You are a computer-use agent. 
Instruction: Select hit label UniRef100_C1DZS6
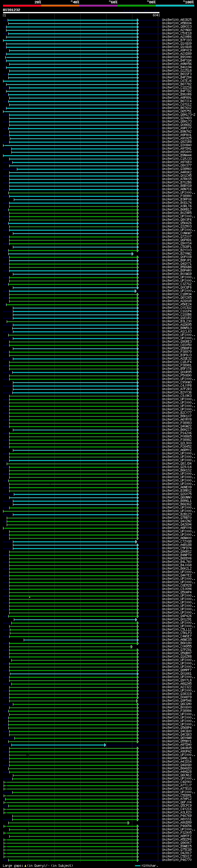click(177, 88)
